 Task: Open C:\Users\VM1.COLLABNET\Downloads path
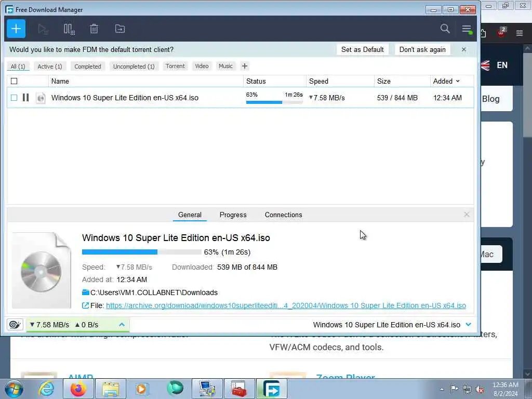pos(154,292)
